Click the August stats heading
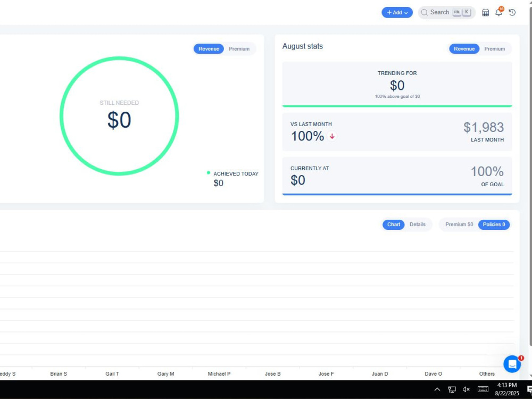Viewport: 532px width, 399px height. coord(303,46)
